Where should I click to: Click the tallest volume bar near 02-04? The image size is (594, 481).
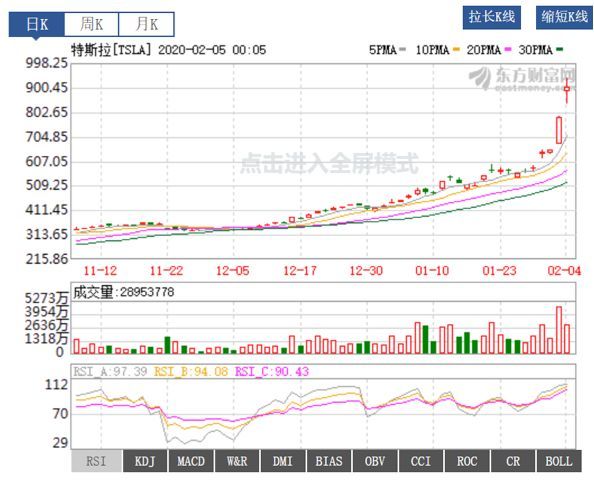point(559,330)
